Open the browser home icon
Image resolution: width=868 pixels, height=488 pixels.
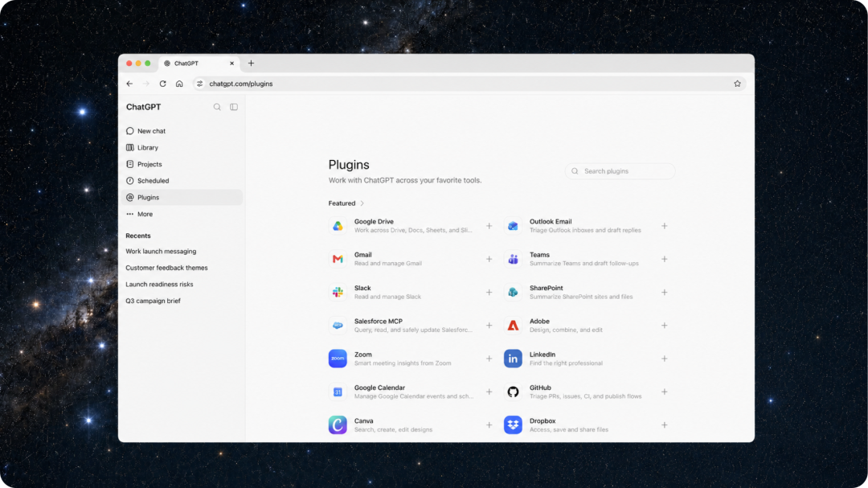point(179,84)
